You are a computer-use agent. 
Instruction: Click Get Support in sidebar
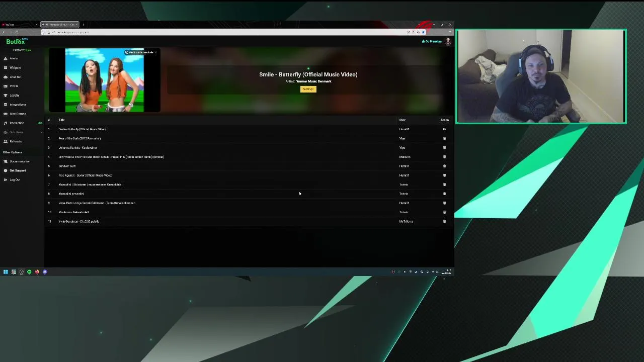[18, 170]
